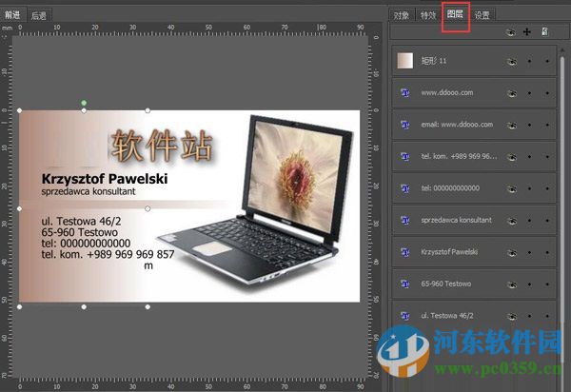Select layer name email: www.ddooo.com
The image size is (571, 392).
click(457, 125)
